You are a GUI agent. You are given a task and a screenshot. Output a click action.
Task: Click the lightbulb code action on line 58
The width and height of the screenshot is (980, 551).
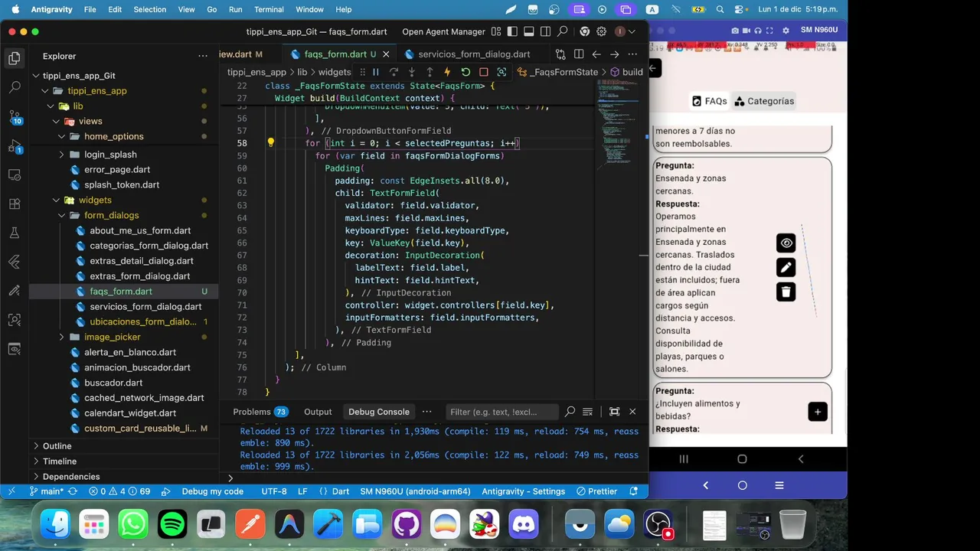tap(270, 142)
